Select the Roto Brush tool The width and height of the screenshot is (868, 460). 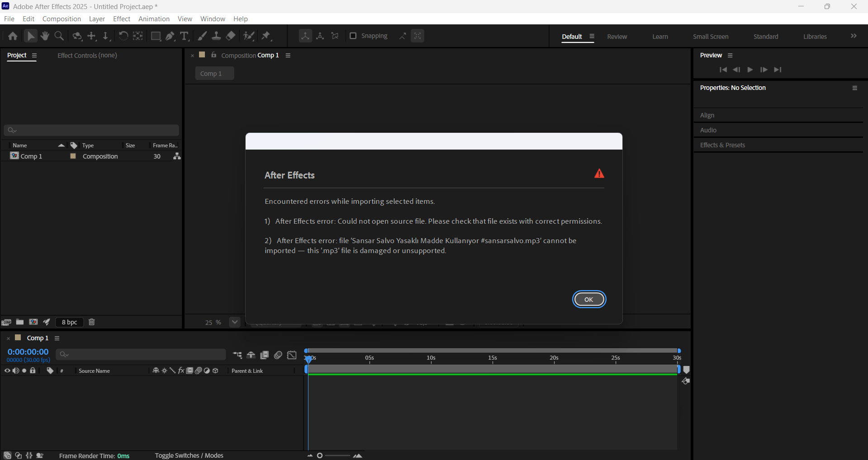(248, 36)
